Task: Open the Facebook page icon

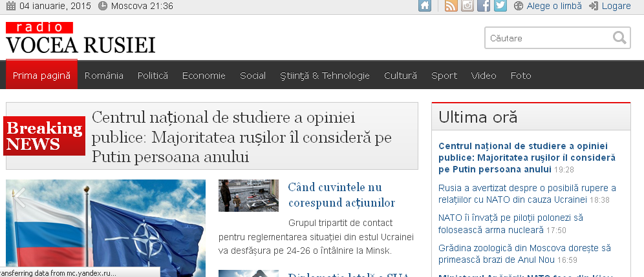Action: 484,6
